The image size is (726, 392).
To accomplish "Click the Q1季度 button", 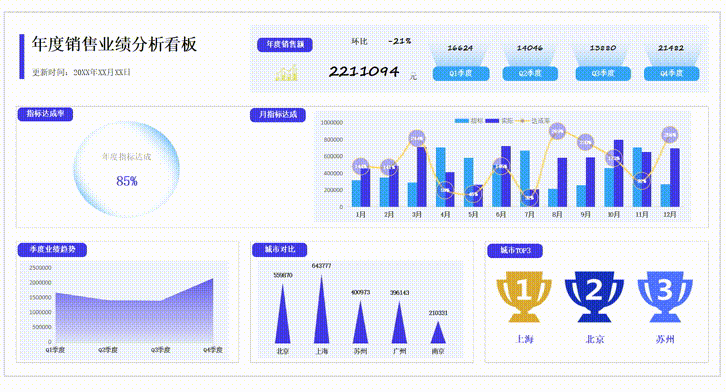I will tap(461, 74).
